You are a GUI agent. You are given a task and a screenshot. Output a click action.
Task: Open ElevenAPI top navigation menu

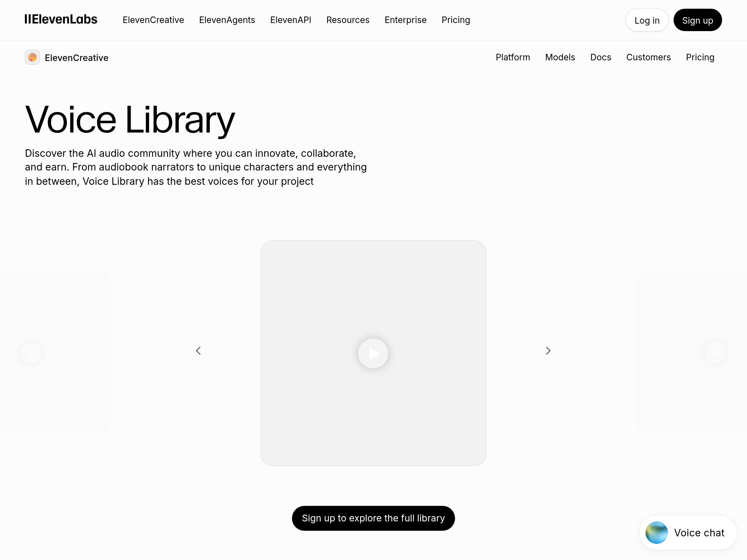click(291, 20)
